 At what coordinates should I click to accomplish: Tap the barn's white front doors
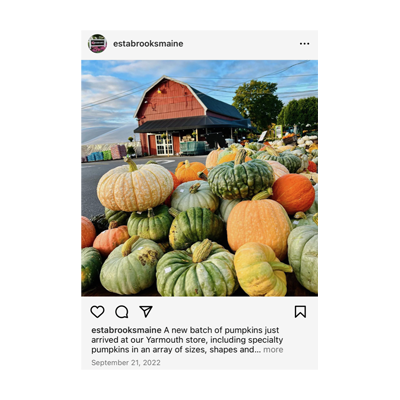(165, 145)
